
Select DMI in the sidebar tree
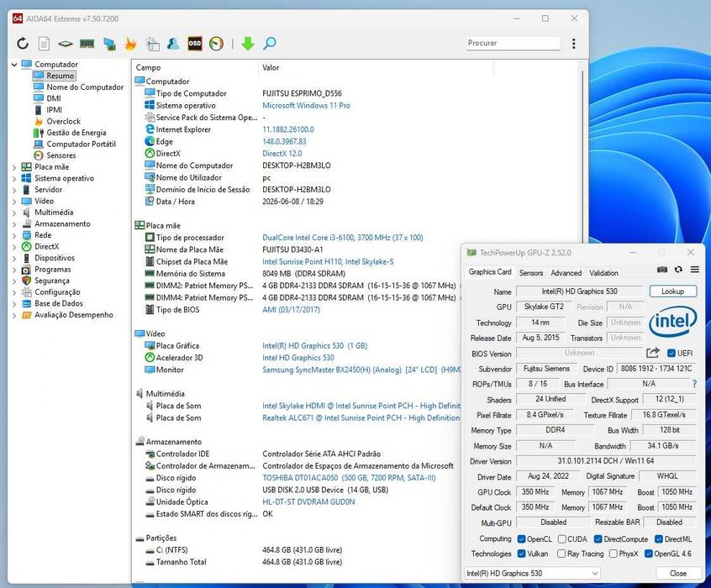click(x=54, y=98)
